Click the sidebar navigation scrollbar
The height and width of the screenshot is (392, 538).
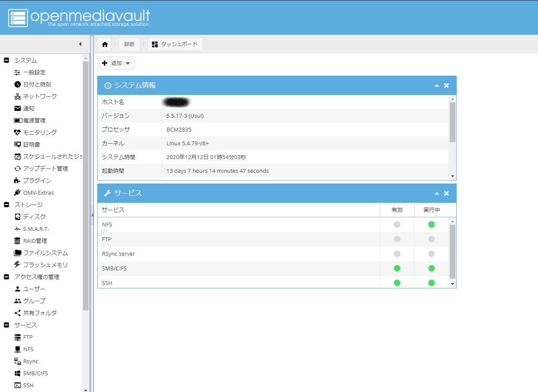[x=86, y=186]
